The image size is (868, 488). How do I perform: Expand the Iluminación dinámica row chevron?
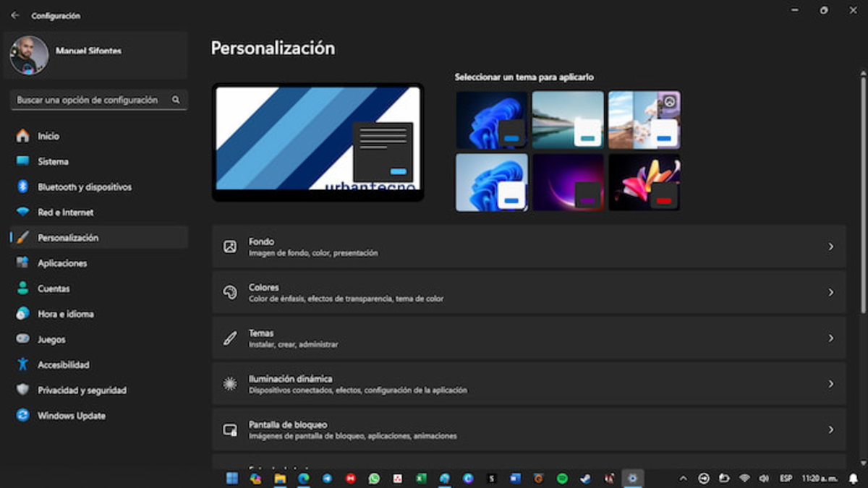tap(831, 384)
